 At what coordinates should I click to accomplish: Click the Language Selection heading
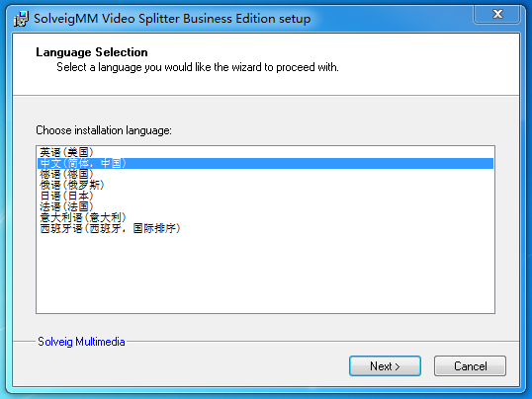[92, 52]
